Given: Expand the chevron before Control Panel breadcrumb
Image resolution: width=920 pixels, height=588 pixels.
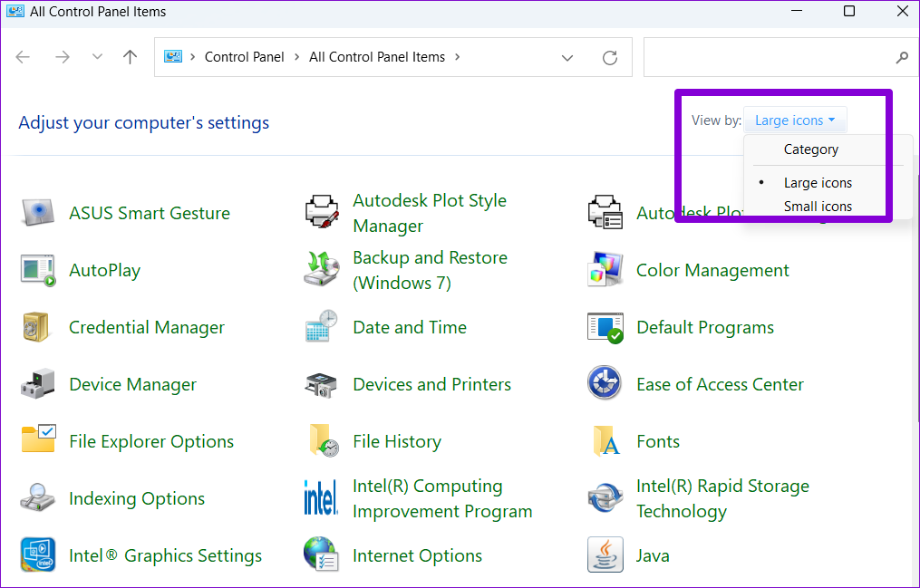Looking at the screenshot, I should (x=192, y=57).
